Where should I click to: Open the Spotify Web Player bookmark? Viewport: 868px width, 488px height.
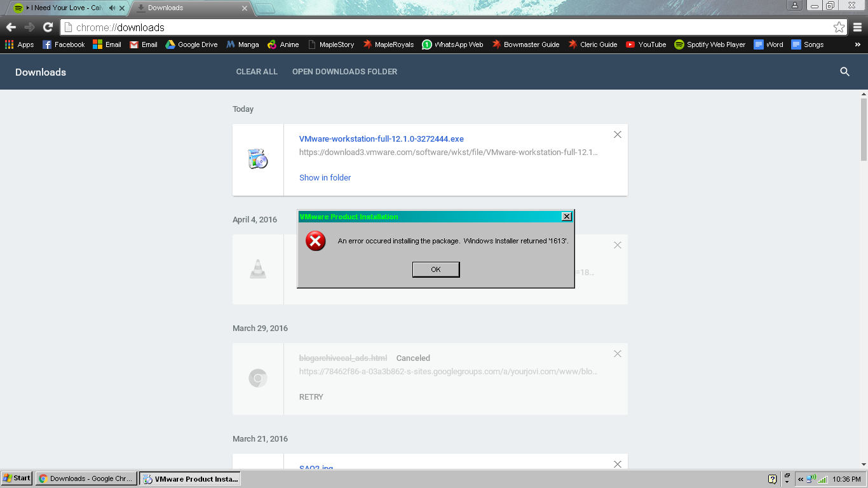(709, 44)
